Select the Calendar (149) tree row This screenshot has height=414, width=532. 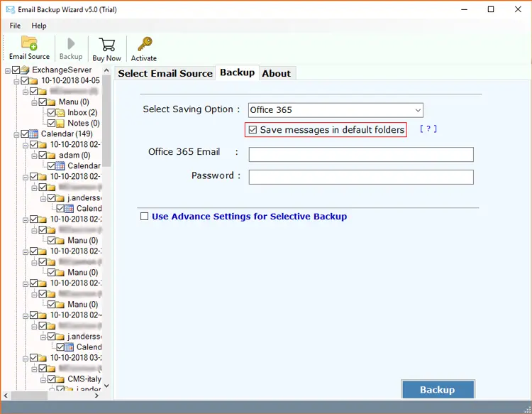point(67,134)
